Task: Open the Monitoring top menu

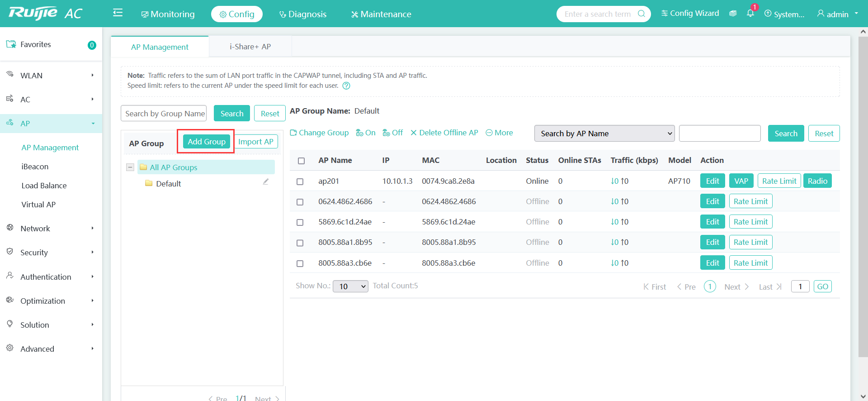Action: 168,14
